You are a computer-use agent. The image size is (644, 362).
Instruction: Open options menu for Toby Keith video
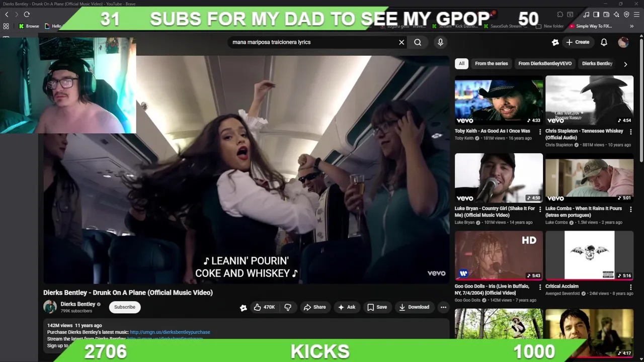(540, 132)
